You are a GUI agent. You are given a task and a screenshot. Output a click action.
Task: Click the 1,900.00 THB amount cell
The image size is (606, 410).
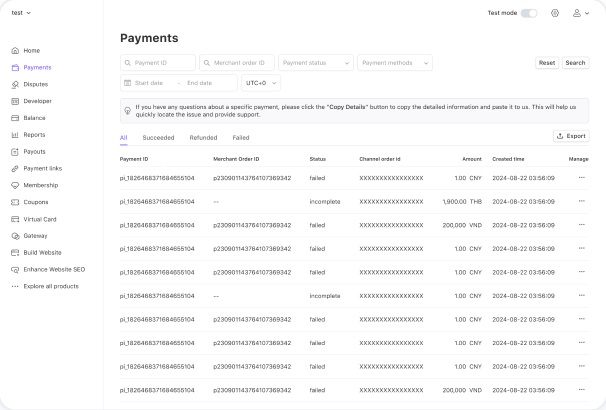click(462, 202)
